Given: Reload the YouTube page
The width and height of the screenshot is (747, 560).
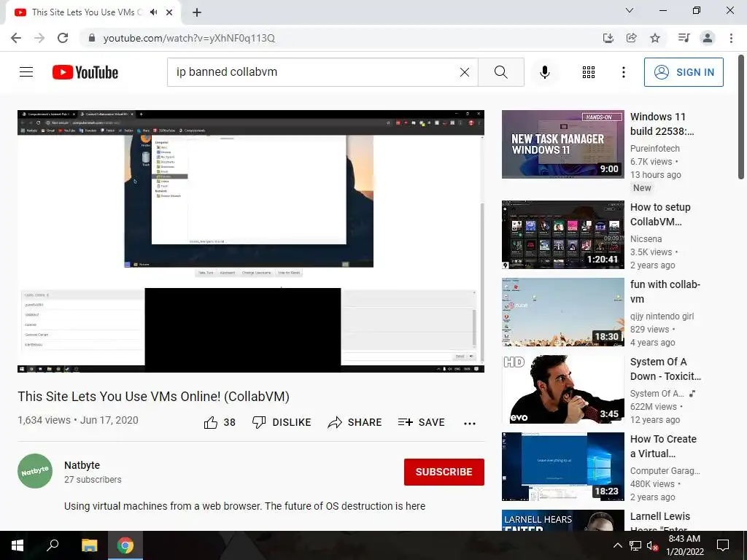Looking at the screenshot, I should click(x=63, y=38).
